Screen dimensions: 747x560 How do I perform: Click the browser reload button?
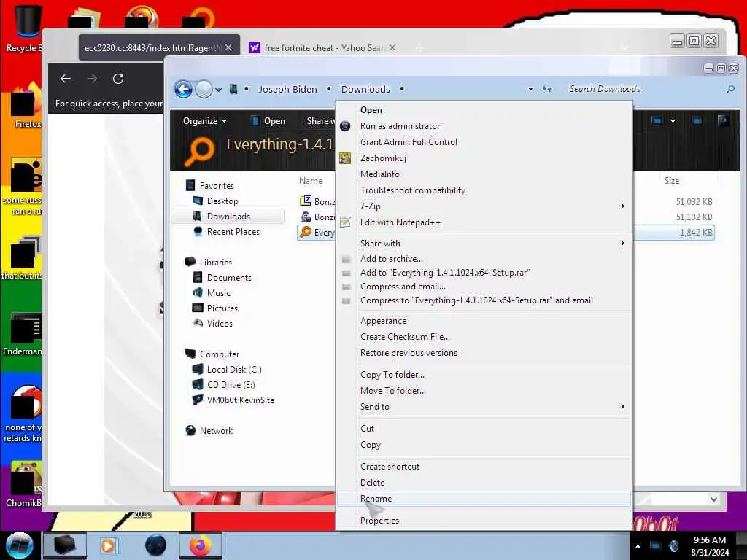pos(118,79)
